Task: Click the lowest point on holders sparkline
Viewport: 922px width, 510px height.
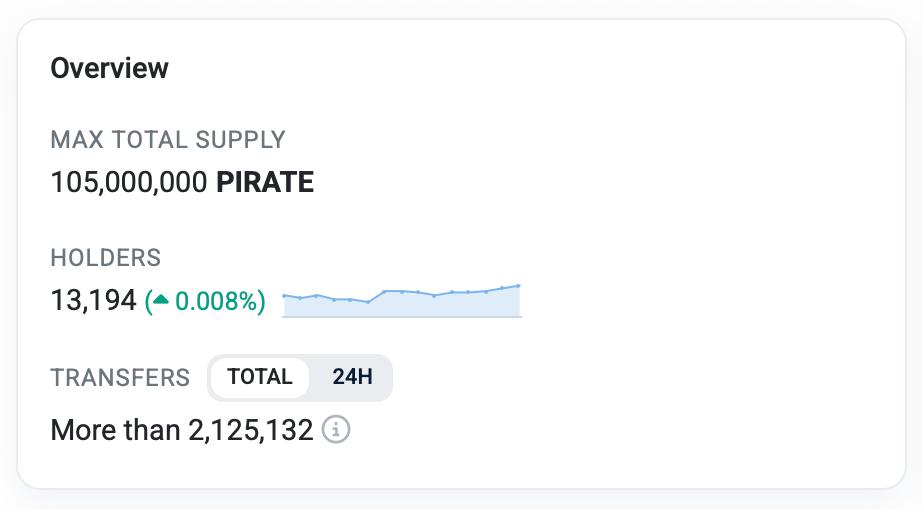Action: [x=368, y=302]
